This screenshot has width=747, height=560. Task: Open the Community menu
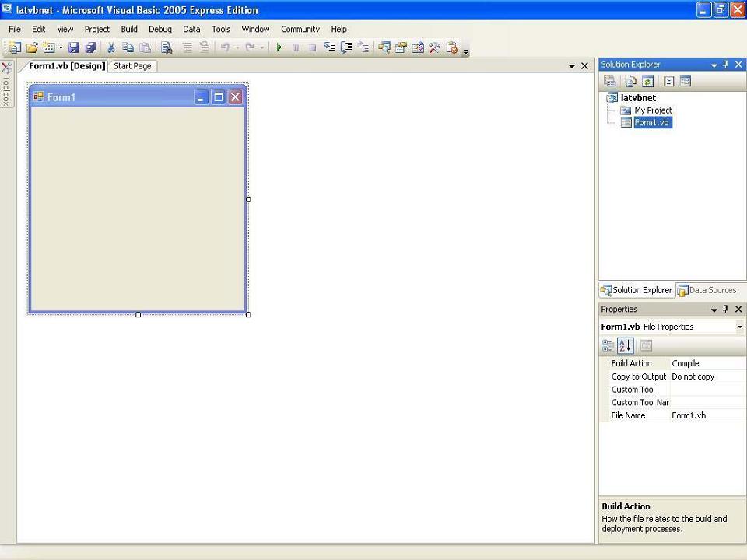click(x=300, y=29)
